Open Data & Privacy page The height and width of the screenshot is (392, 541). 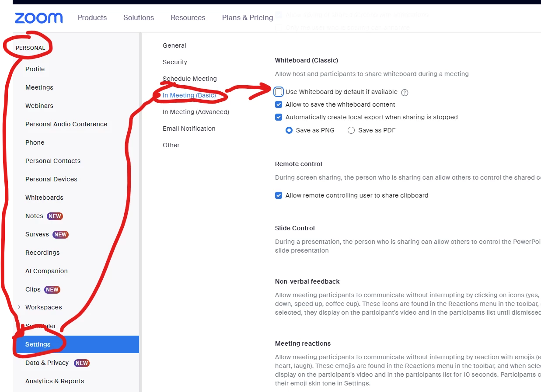(x=47, y=363)
